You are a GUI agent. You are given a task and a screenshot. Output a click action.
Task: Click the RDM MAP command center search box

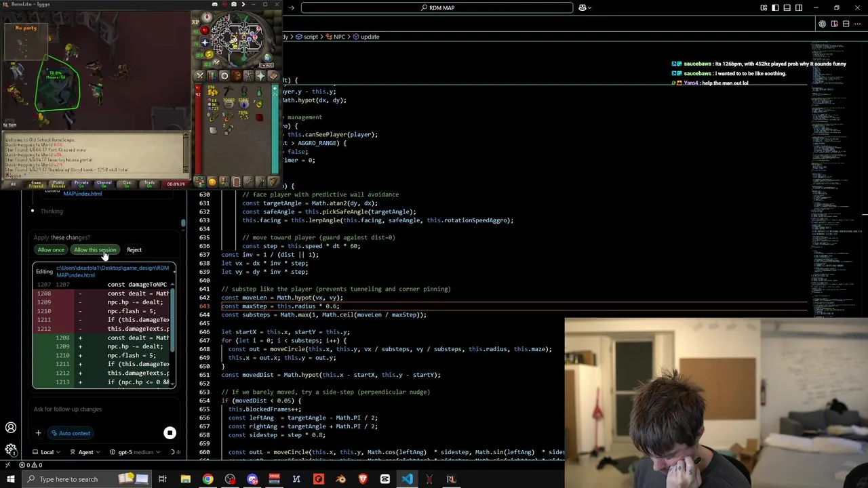tap(437, 7)
